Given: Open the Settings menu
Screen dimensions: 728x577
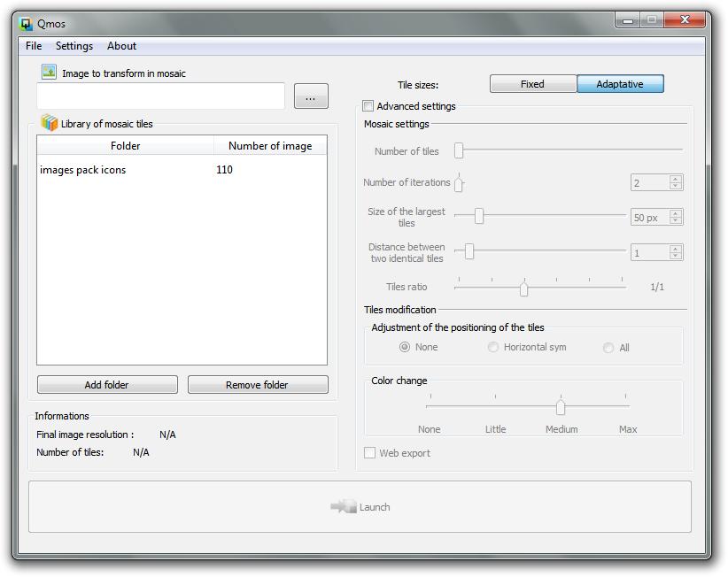Looking at the screenshot, I should [x=74, y=46].
